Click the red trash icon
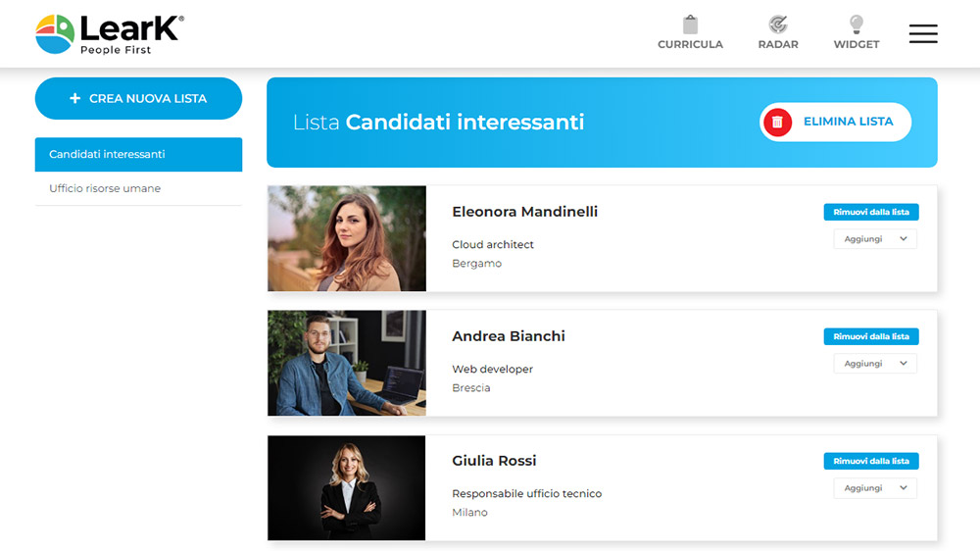 [x=777, y=123]
